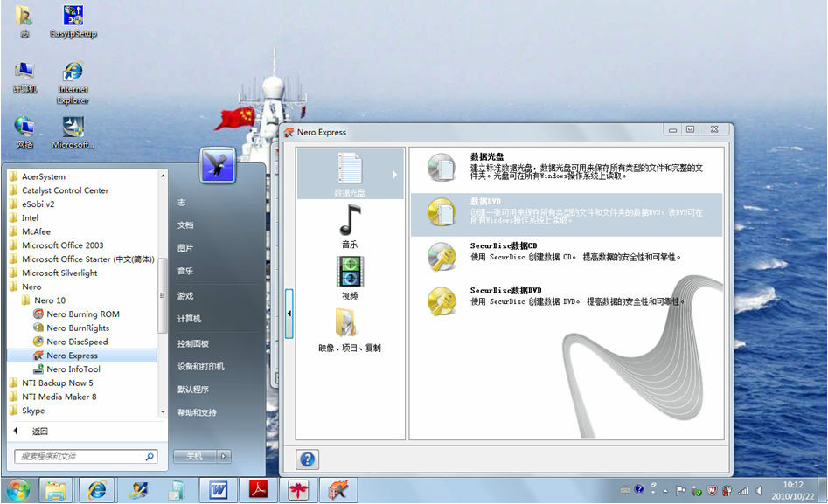Launch Nero DiscSpeed from Start menu
This screenshot has height=504, width=828.
[x=77, y=342]
